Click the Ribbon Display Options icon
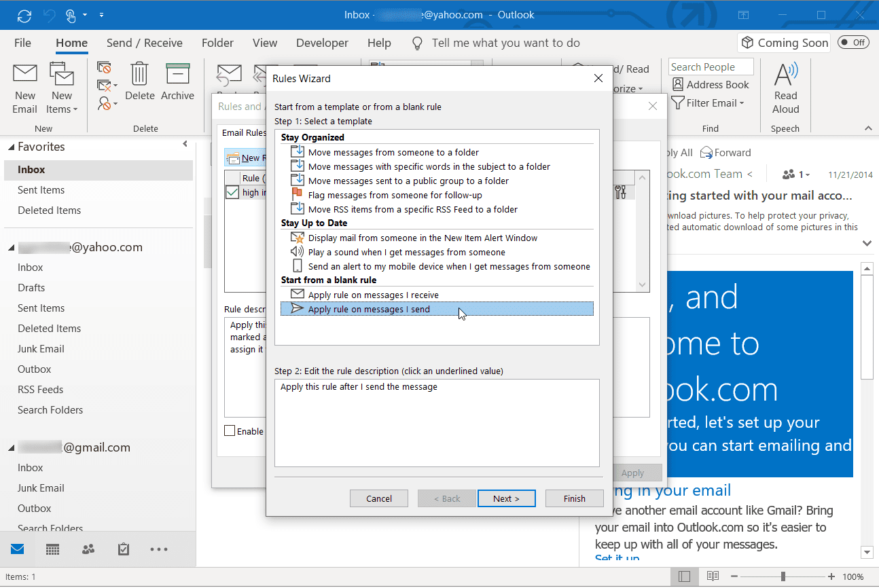 [x=744, y=14]
